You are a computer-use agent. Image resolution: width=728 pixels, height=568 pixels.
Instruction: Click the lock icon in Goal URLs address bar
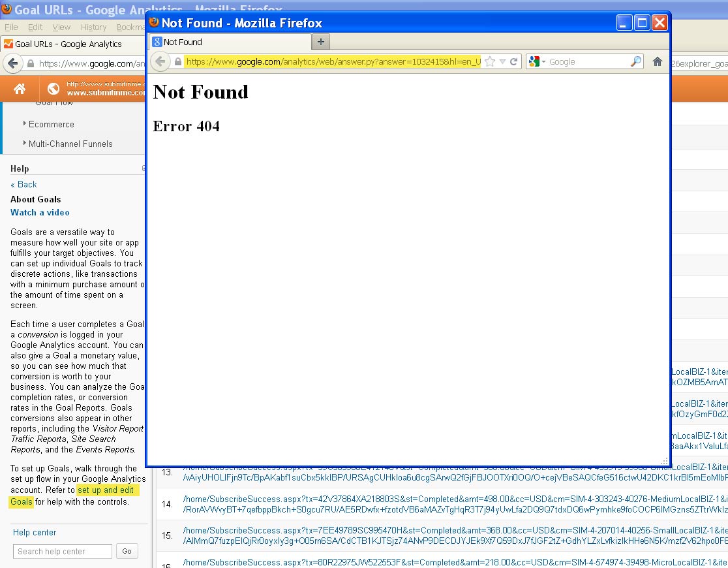click(31, 63)
